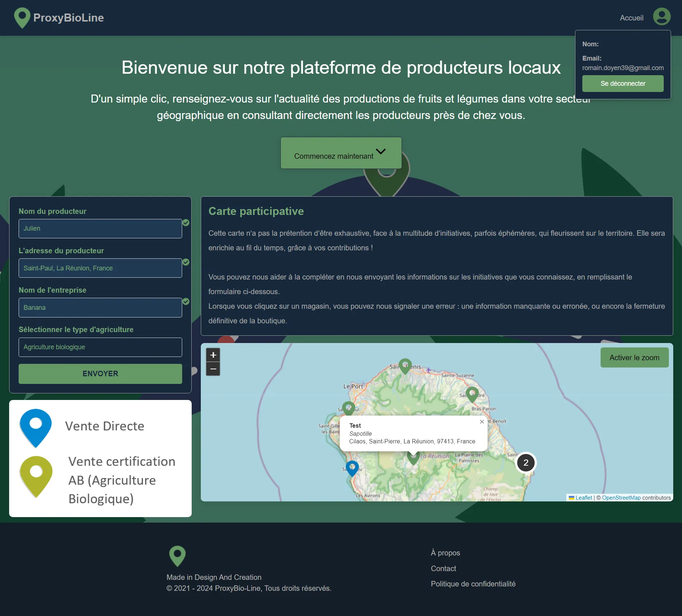Click the Accueil navigation link
The image size is (682, 616).
pos(632,18)
